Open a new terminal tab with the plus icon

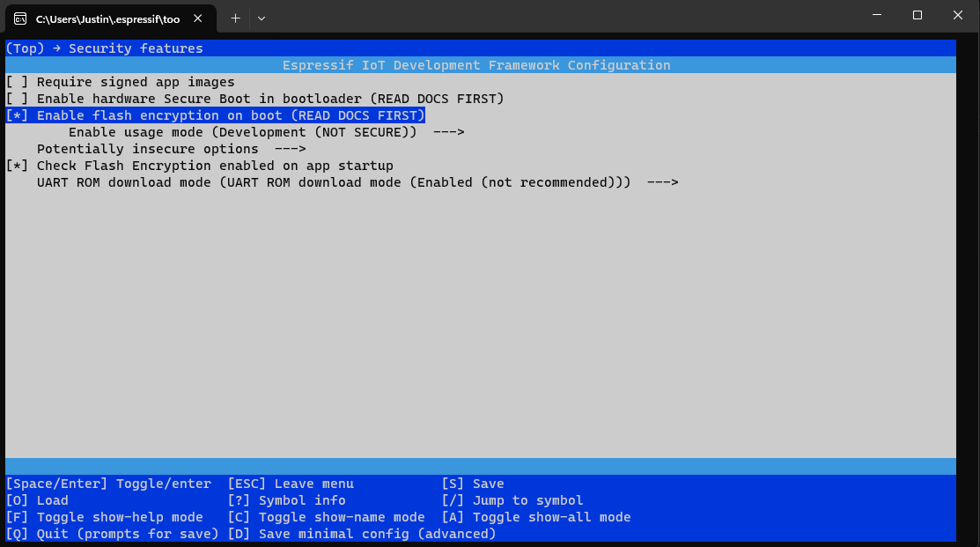tap(235, 18)
